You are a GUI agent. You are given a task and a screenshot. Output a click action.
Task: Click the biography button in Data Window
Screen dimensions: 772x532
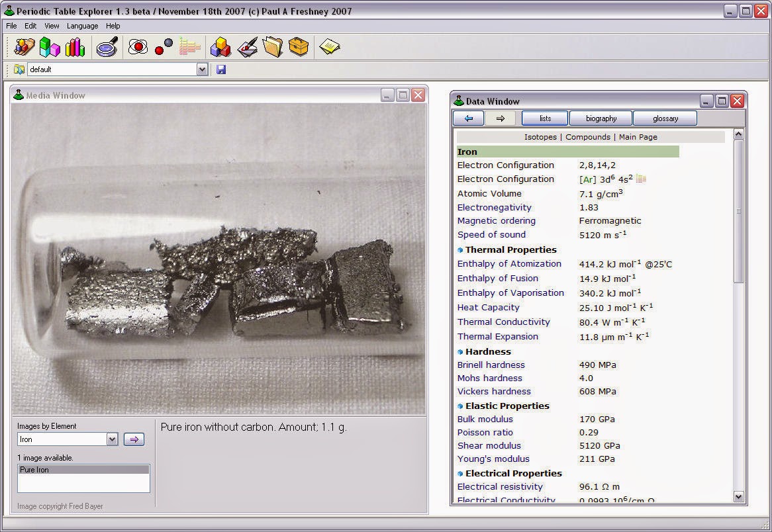601,118
